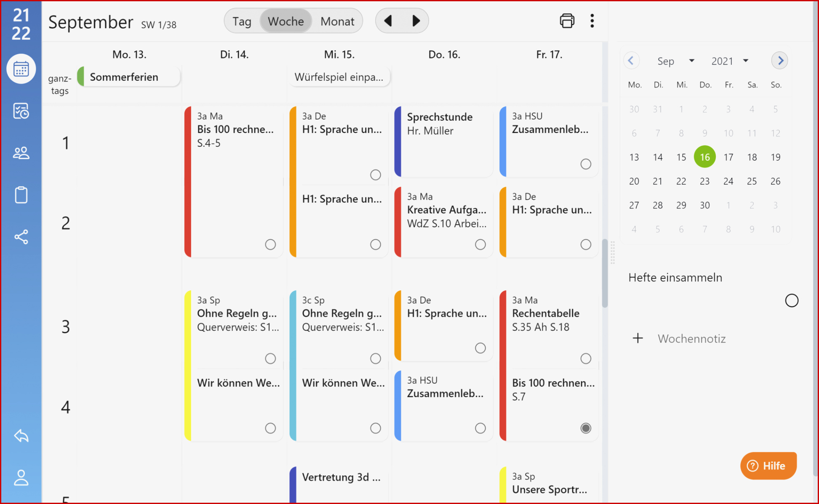This screenshot has width=819, height=504.
Task: Go to the next week arrow
Action: pos(416,21)
